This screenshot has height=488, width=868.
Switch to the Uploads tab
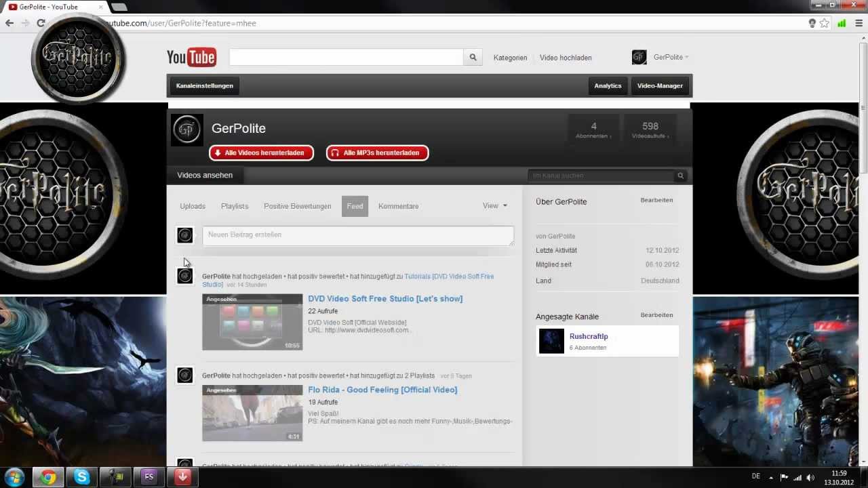click(x=193, y=206)
